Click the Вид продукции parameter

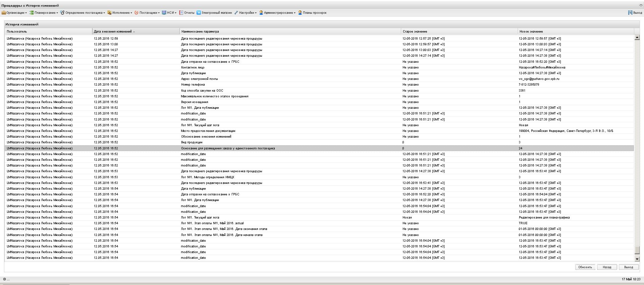pyautogui.click(x=192, y=142)
